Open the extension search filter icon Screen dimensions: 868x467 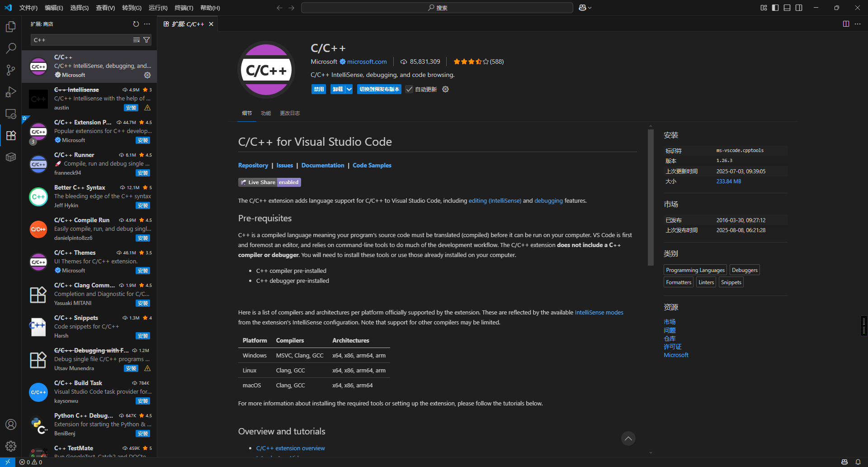click(146, 40)
